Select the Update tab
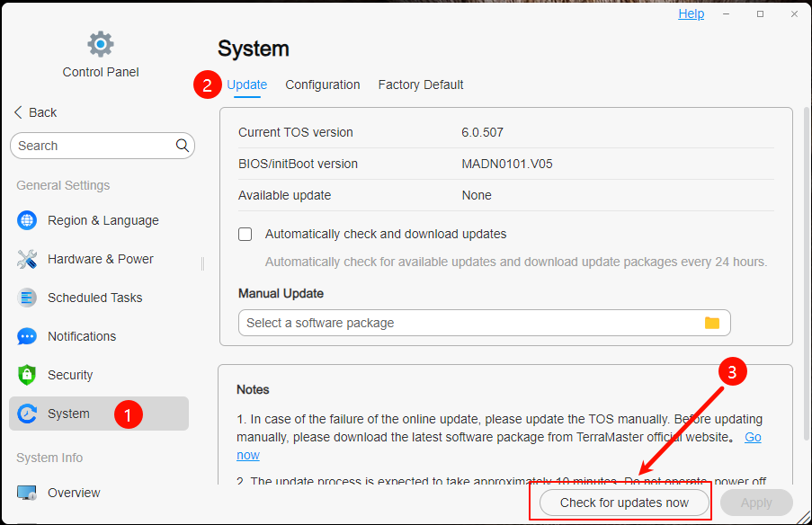The width and height of the screenshot is (812, 525). pos(247,85)
